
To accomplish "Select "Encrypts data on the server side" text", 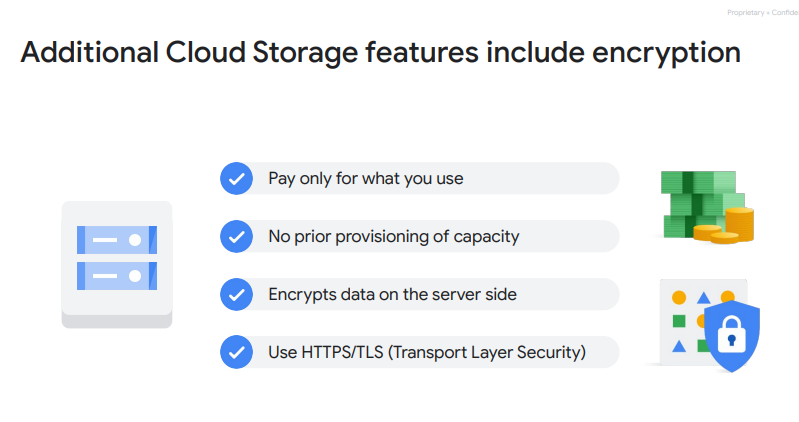I will (x=392, y=295).
